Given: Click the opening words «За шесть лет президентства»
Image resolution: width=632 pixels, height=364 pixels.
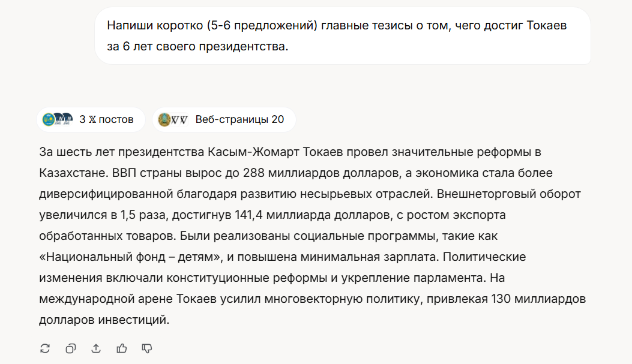Looking at the screenshot, I should [x=122, y=152].
